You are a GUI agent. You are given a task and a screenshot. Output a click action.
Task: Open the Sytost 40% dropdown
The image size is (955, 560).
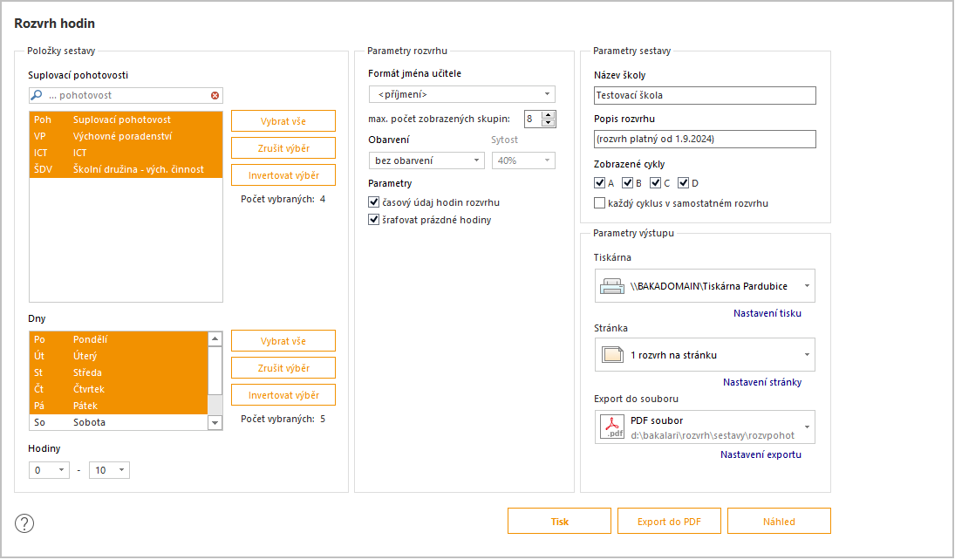coord(524,160)
